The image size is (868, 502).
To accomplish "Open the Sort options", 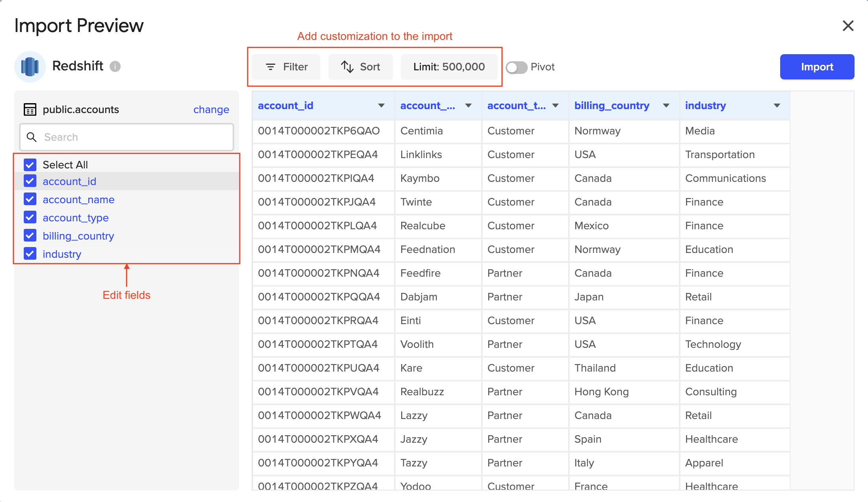I will tap(360, 67).
